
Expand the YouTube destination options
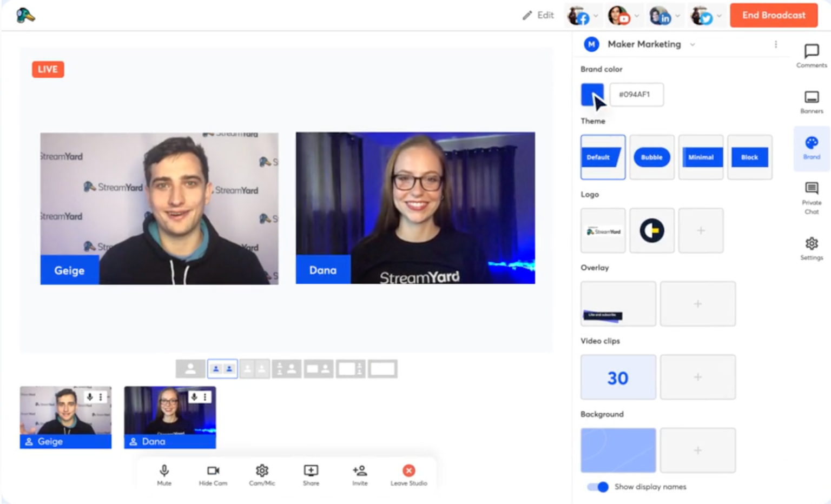click(x=637, y=16)
